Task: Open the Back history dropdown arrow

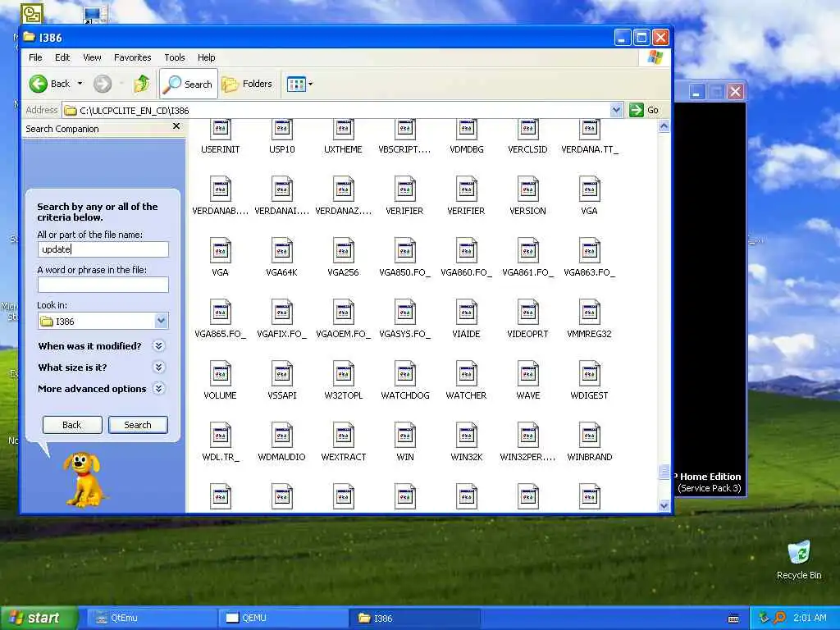Action: (x=80, y=84)
